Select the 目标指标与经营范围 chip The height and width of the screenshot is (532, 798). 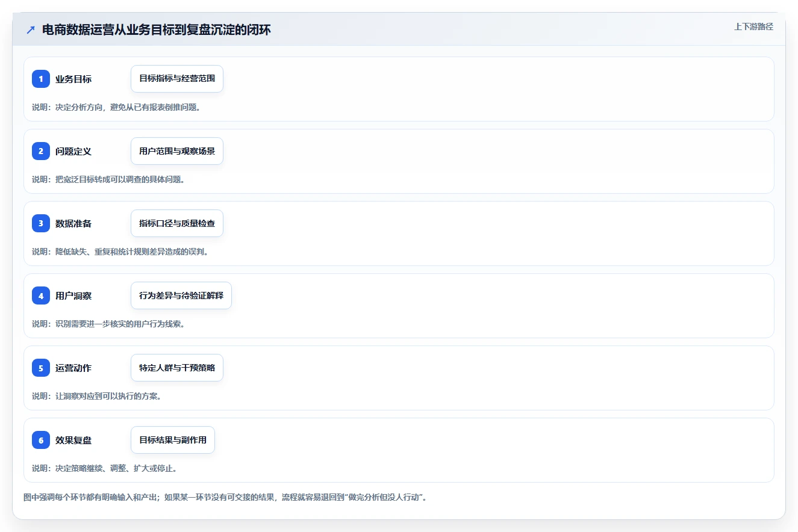pyautogui.click(x=177, y=79)
